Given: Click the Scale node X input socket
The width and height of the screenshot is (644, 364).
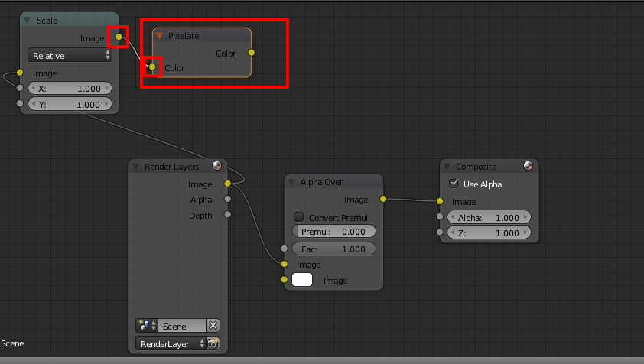Looking at the screenshot, I should click(x=20, y=87).
